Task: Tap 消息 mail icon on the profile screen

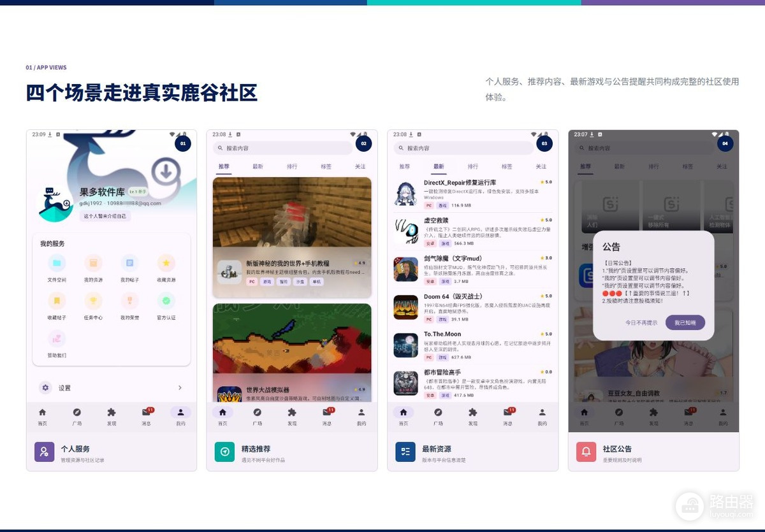Action: (x=147, y=412)
